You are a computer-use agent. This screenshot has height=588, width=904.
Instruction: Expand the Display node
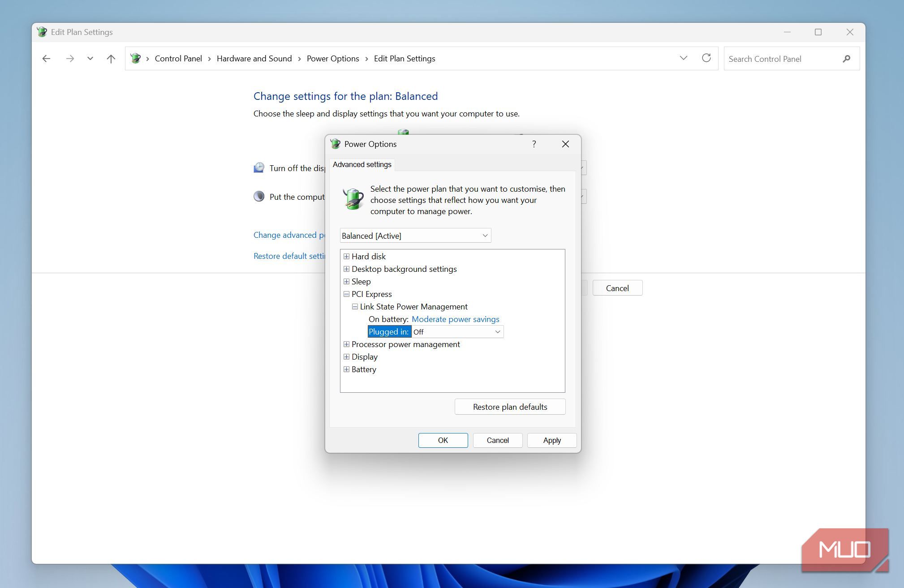(346, 356)
